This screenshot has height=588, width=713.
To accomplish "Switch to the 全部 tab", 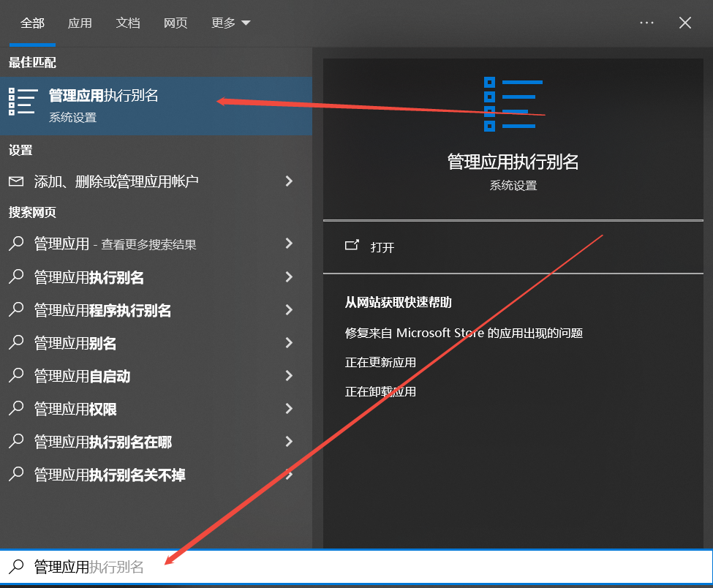I will (x=32, y=23).
